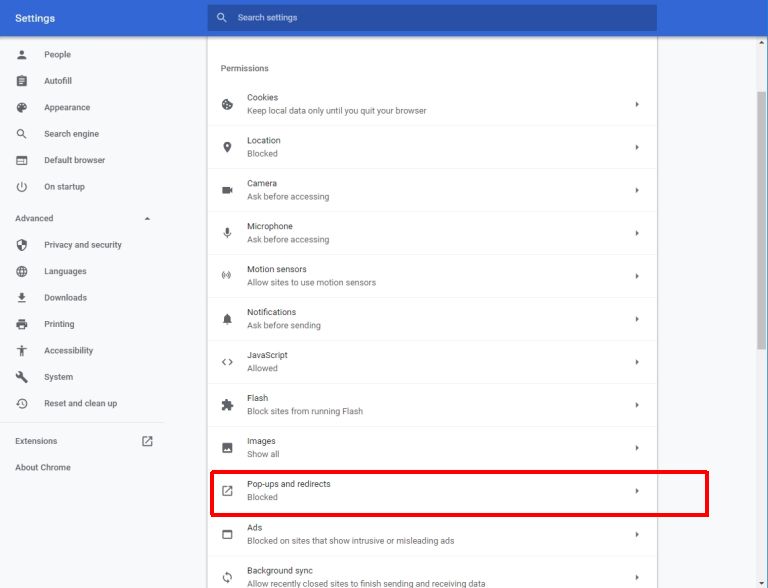
Task: Click "Block sites from running Flash" text
Action: click(x=305, y=411)
